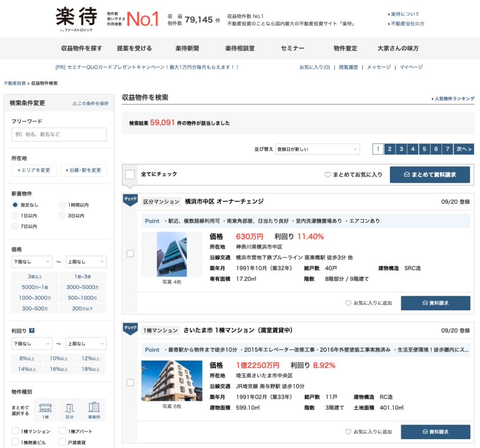
Task: Select the 1日以内 radio button
Action: (15, 216)
